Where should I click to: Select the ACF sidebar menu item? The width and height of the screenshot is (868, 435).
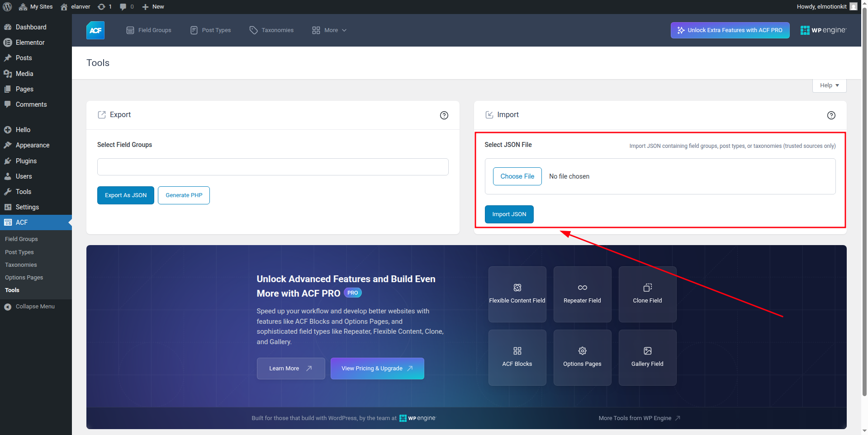coord(36,222)
